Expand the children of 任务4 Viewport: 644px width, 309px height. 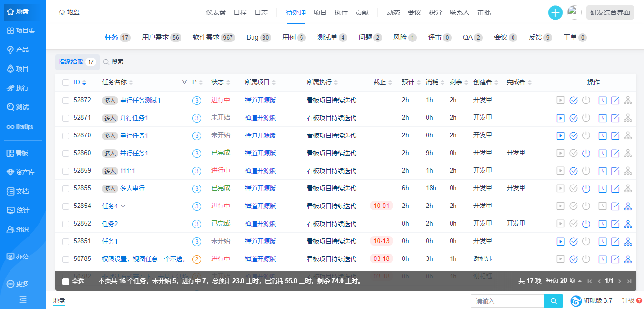[123, 206]
